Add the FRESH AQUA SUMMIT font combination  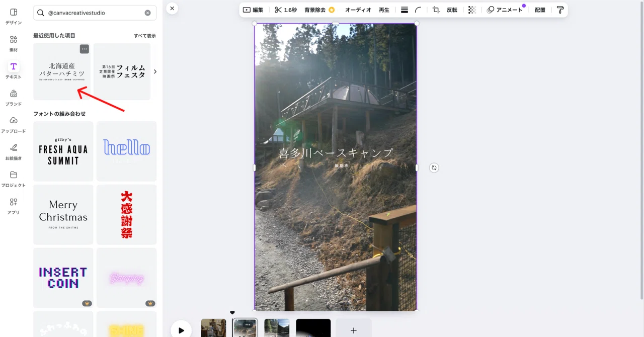(63, 151)
